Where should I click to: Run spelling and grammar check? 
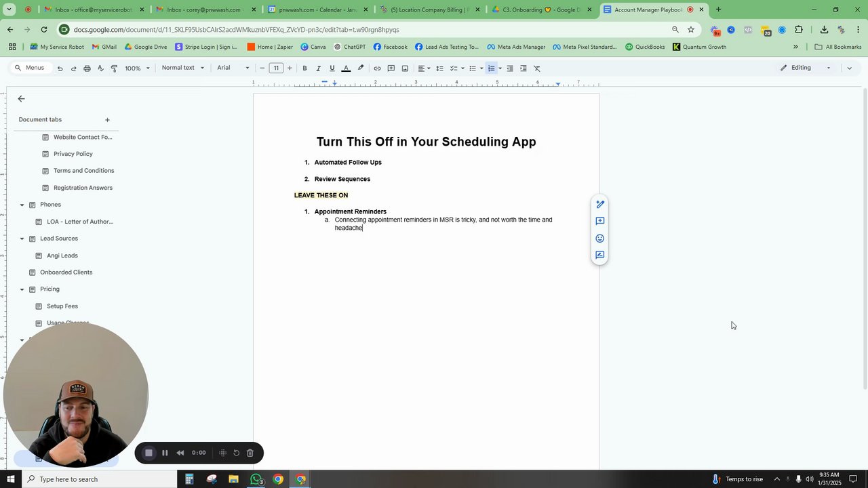click(100, 68)
